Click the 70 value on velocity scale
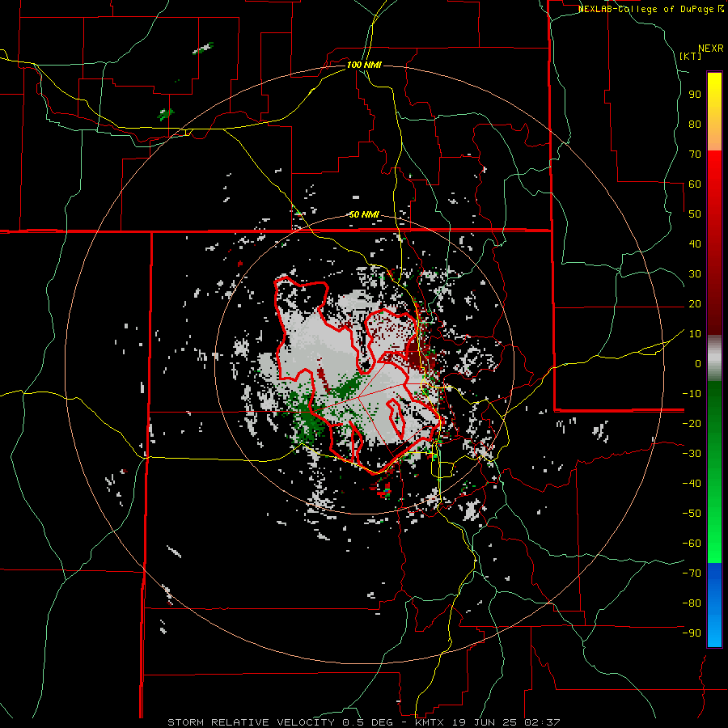This screenshot has width=728, height=728. [695, 154]
